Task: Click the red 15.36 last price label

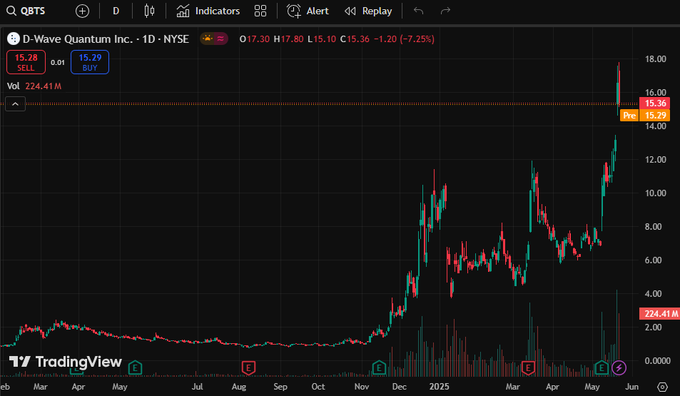Action: (655, 103)
